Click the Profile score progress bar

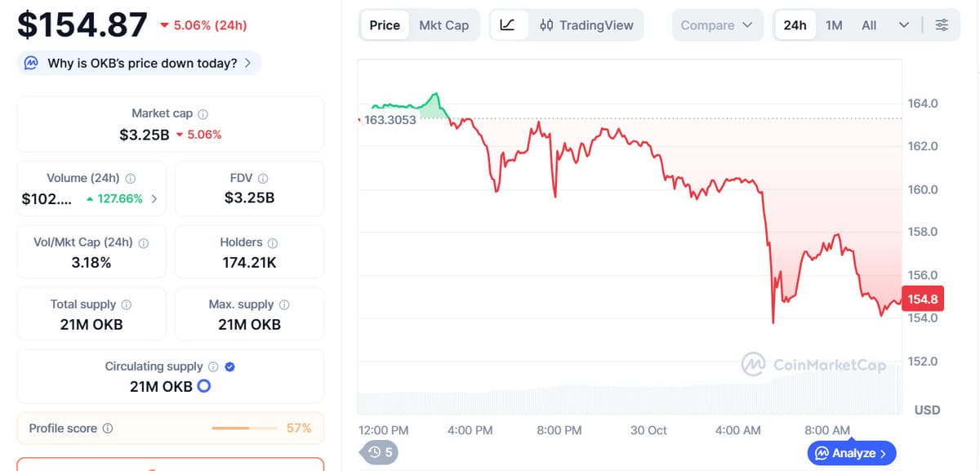coord(245,429)
